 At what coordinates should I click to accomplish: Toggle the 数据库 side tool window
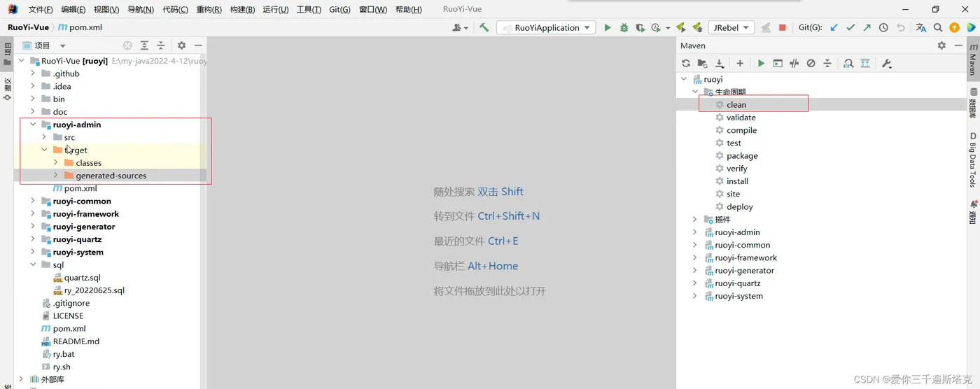pos(973,102)
